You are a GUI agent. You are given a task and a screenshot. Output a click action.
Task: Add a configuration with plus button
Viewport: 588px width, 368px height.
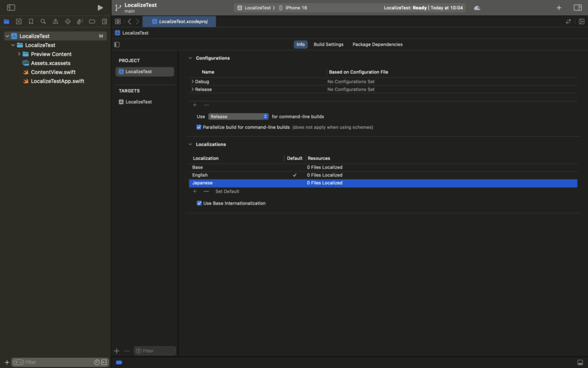[x=195, y=105]
